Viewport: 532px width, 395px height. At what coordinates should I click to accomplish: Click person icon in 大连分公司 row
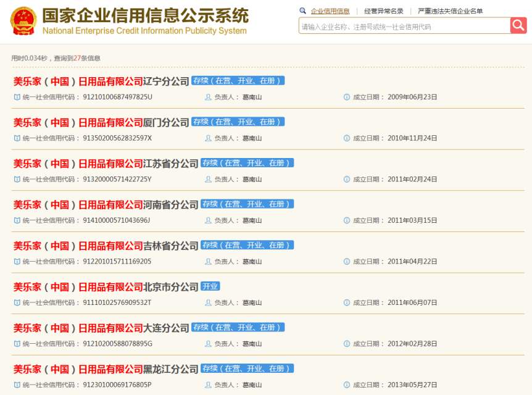pyautogui.click(x=208, y=344)
